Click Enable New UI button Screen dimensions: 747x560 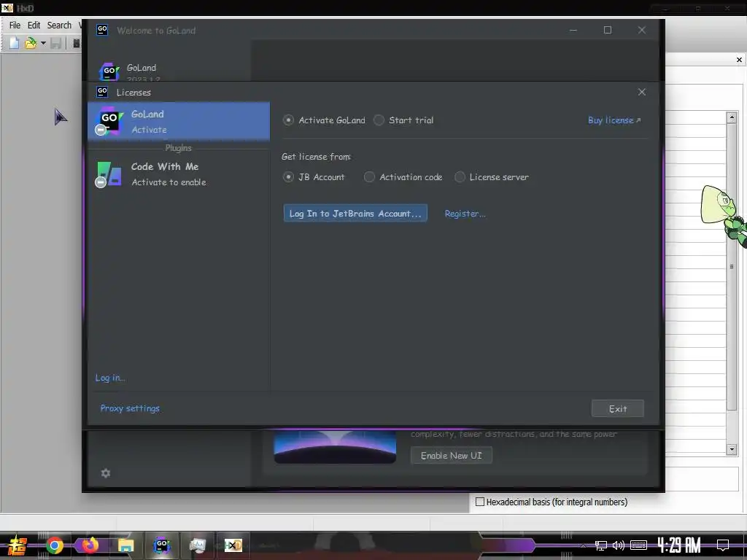coord(451,456)
